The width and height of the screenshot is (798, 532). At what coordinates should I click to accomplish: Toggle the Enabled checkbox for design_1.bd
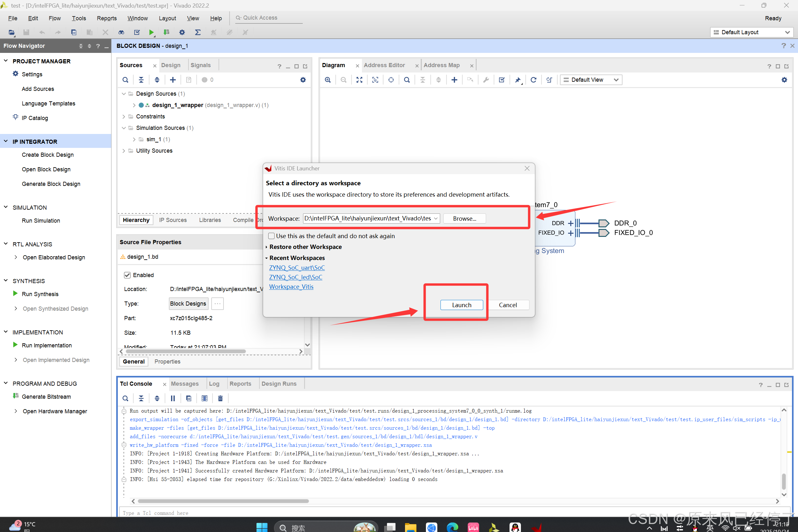point(127,275)
